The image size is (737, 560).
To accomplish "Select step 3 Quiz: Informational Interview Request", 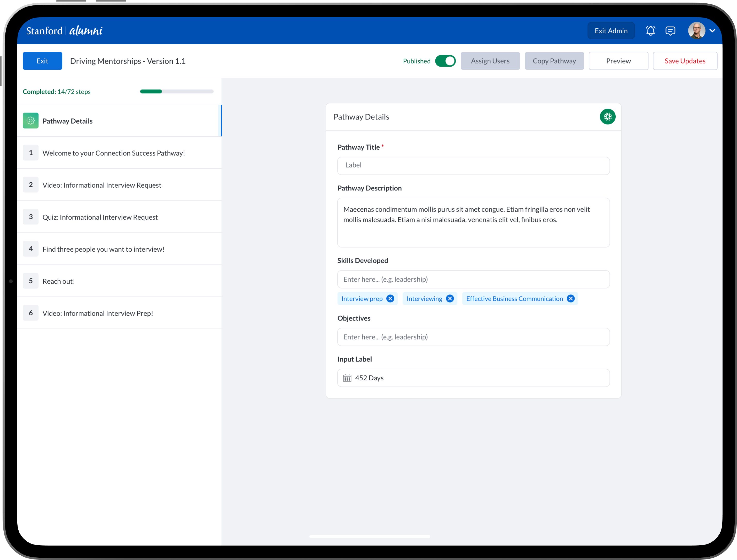I will [x=100, y=217].
